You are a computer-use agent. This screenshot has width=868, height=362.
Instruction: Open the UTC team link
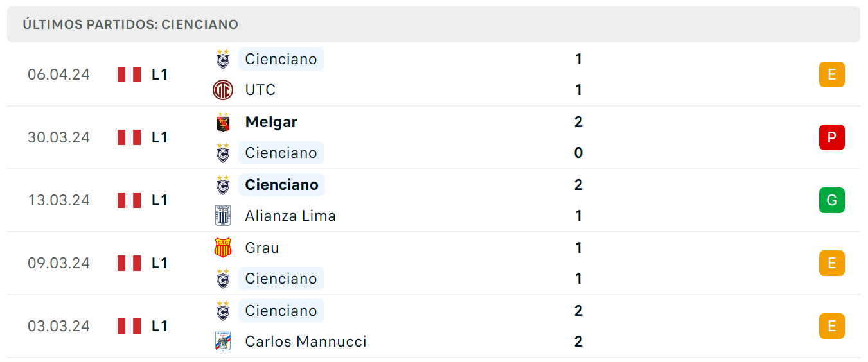coord(260,90)
